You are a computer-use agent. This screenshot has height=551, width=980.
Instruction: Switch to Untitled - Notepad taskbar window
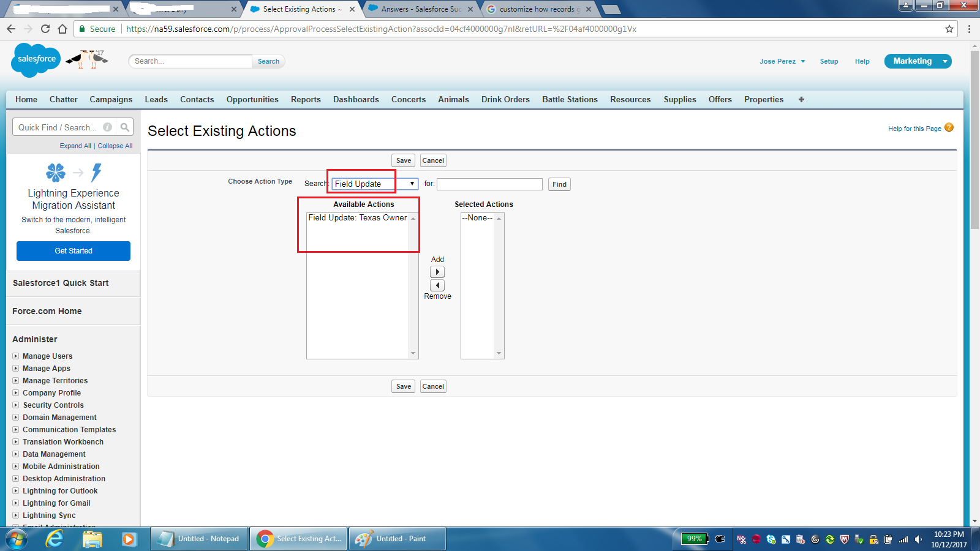pyautogui.click(x=199, y=539)
